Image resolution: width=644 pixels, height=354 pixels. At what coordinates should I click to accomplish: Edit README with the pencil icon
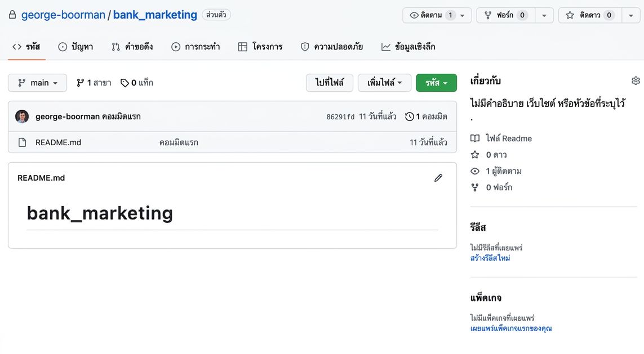[x=438, y=178]
